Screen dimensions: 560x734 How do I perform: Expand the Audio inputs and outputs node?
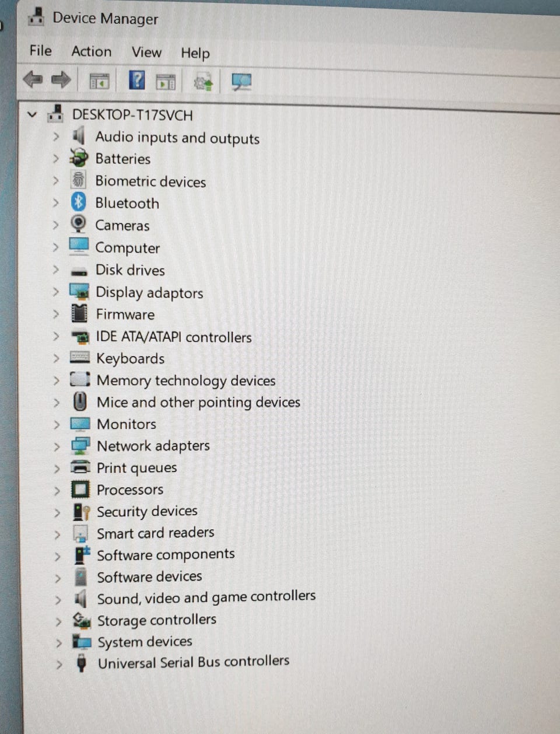pyautogui.click(x=56, y=137)
